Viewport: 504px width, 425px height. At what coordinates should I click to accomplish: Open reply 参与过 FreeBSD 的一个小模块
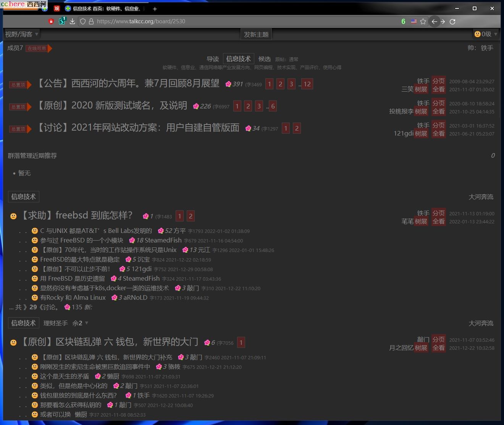[82, 240]
